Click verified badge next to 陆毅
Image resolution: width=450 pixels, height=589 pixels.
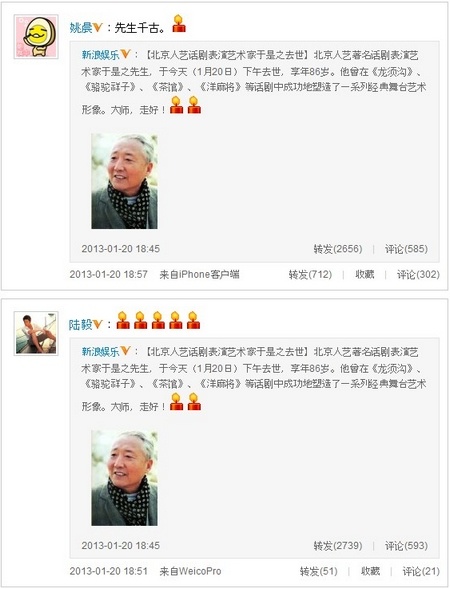point(98,324)
